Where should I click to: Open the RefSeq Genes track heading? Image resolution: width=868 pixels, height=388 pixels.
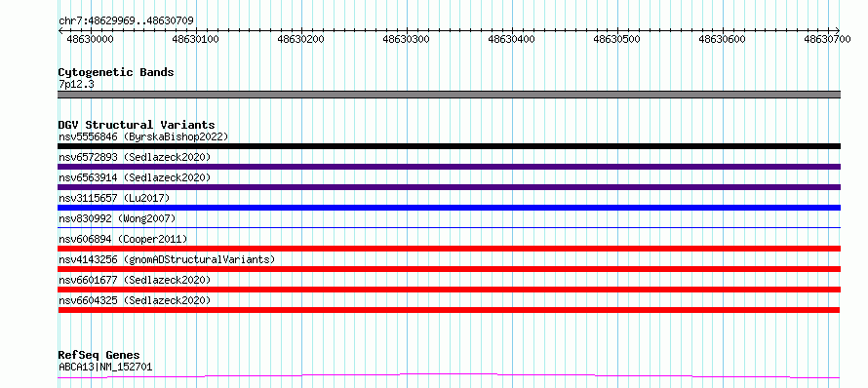pyautogui.click(x=99, y=356)
